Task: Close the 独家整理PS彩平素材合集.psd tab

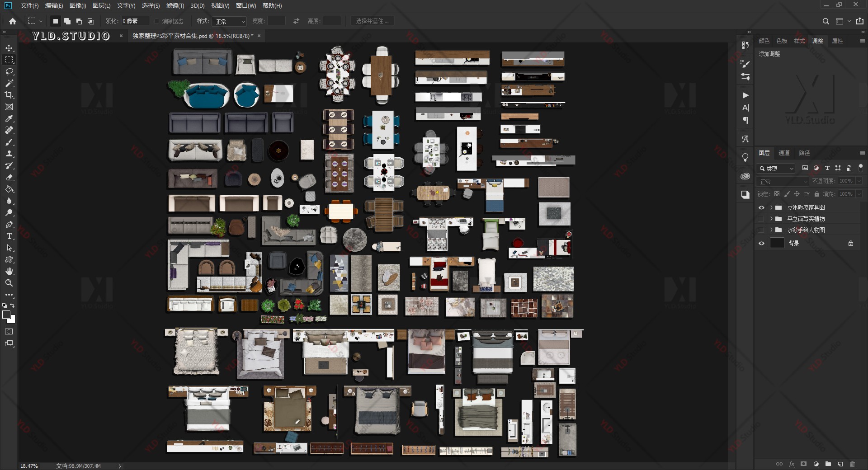Action: (x=259, y=36)
